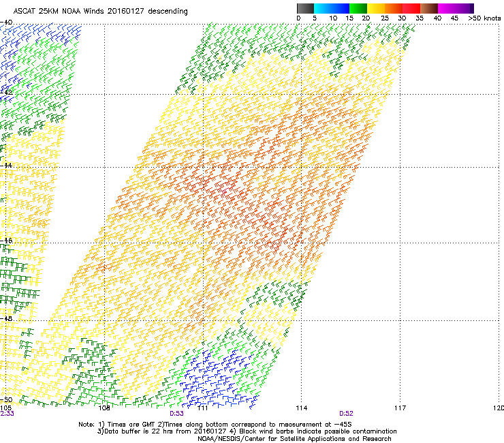
Task: Click the -46 latitude axis label
Action: click(6, 241)
